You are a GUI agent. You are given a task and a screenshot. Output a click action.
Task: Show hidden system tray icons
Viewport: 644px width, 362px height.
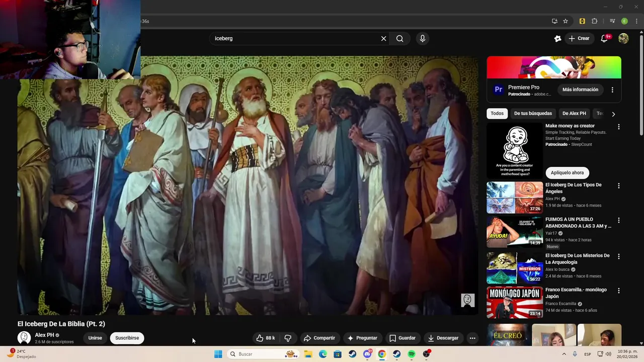coord(563,354)
